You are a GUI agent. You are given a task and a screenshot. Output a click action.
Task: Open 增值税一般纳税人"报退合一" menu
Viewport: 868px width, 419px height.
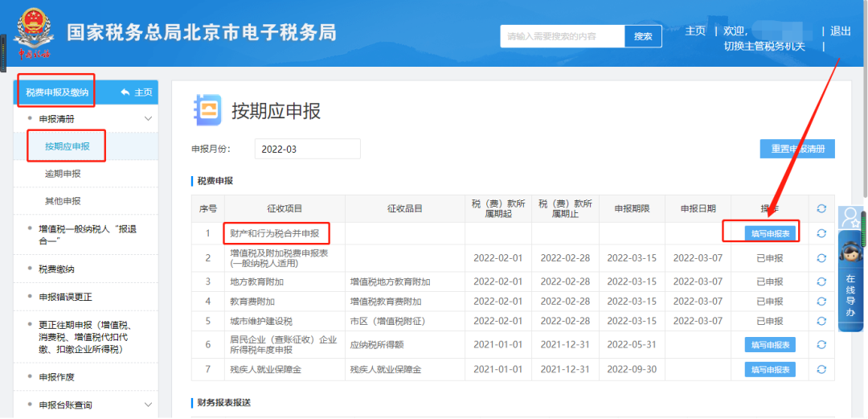86,236
